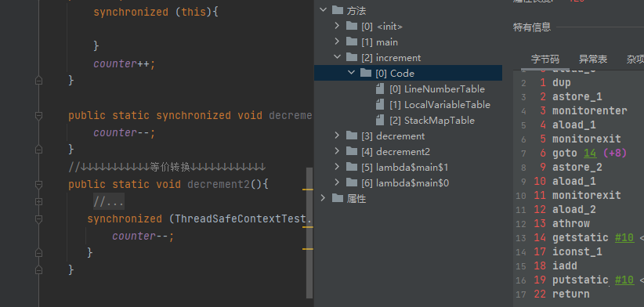Click the folder icon beside [4] decrement2
This screenshot has height=307, width=644.
[352, 151]
